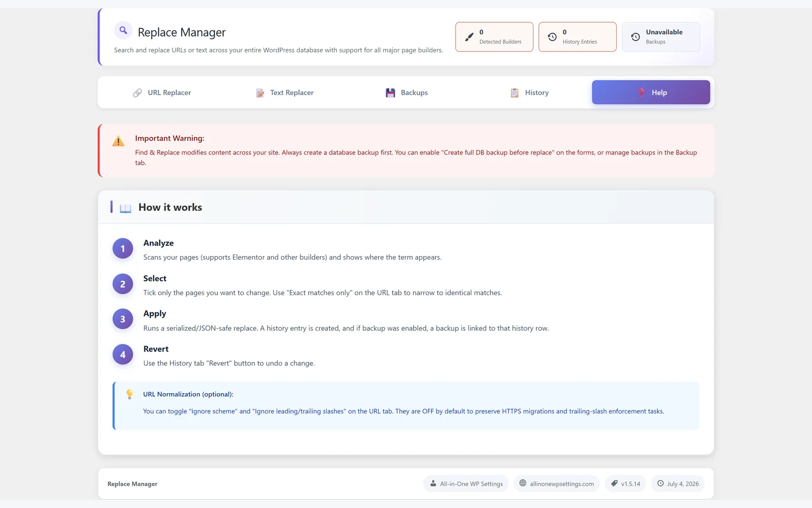Click step 2 circle for Select

point(123,284)
